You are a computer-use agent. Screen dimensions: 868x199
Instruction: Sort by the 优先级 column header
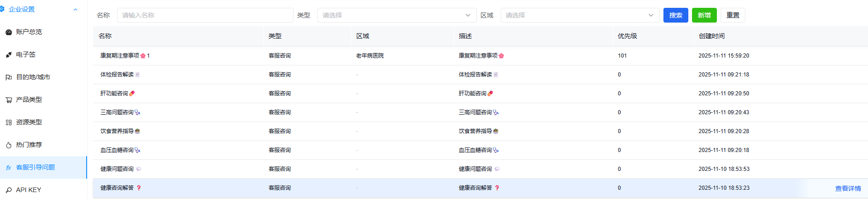click(628, 36)
